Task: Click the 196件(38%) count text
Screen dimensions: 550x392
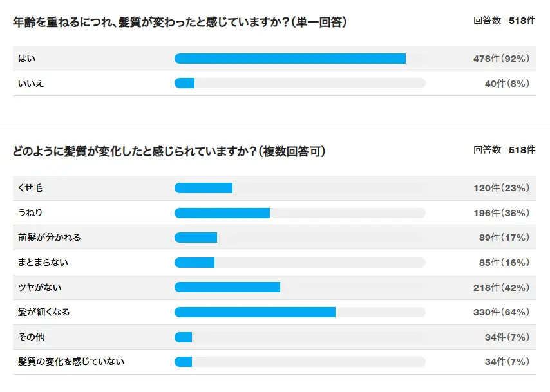Action: [501, 213]
